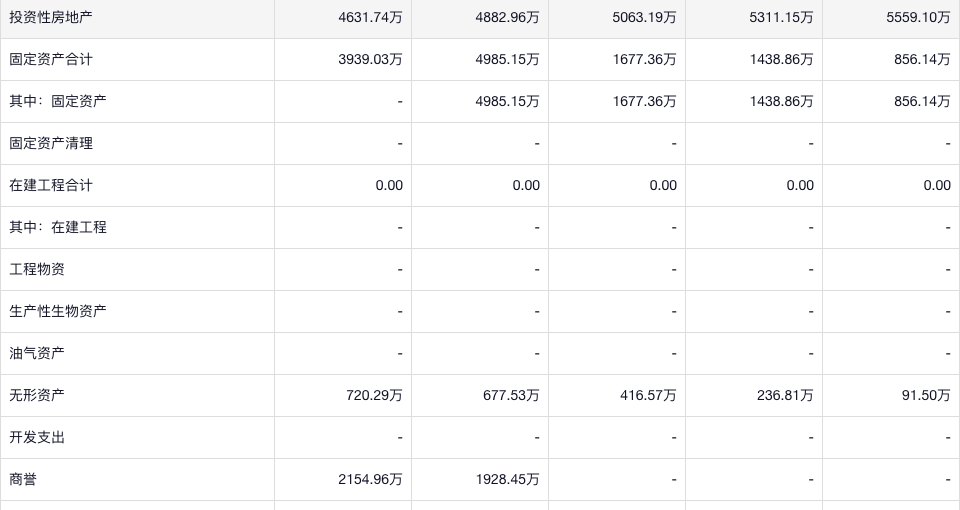
Task: Select the 固定资产合计 row label
Action: (51, 59)
